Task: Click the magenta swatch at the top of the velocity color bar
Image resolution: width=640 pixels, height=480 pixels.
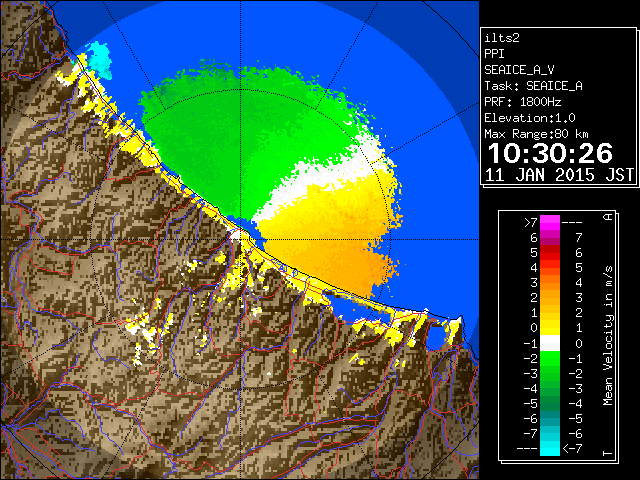Action: (x=550, y=223)
